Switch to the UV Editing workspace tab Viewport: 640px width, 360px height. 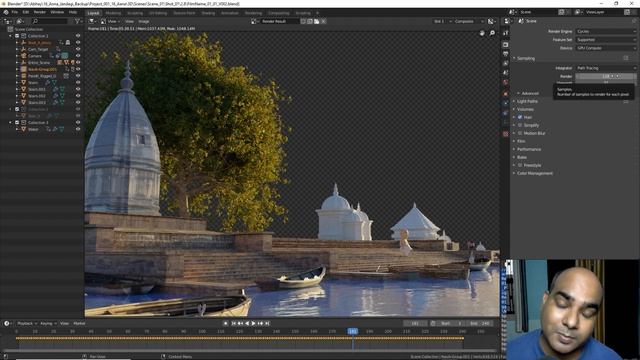[158, 13]
